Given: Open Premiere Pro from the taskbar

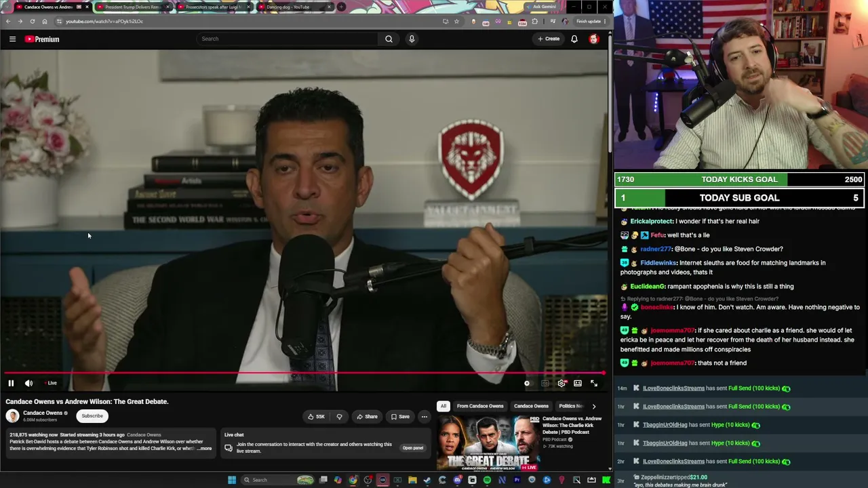Looking at the screenshot, I should point(517,480).
